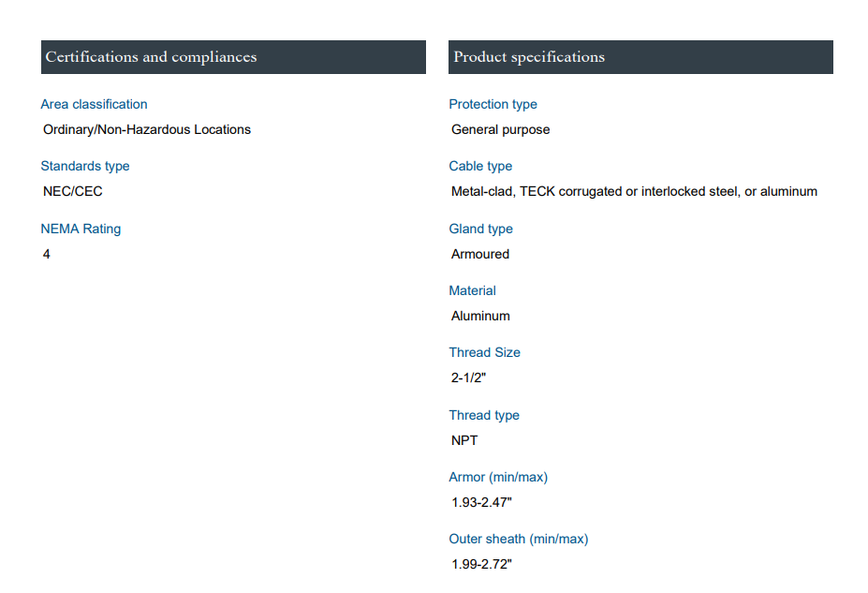
Task: Click the Armor (min/max) label
Action: coord(498,477)
